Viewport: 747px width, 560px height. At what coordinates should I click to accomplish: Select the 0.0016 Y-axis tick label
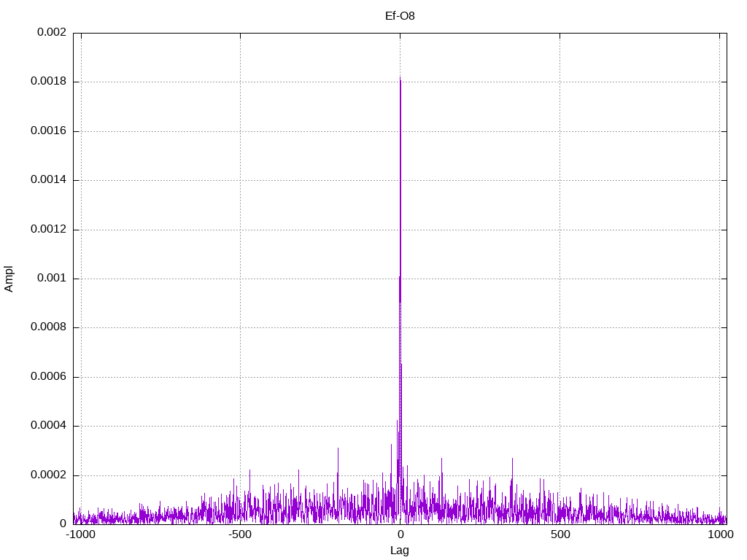[49, 131]
